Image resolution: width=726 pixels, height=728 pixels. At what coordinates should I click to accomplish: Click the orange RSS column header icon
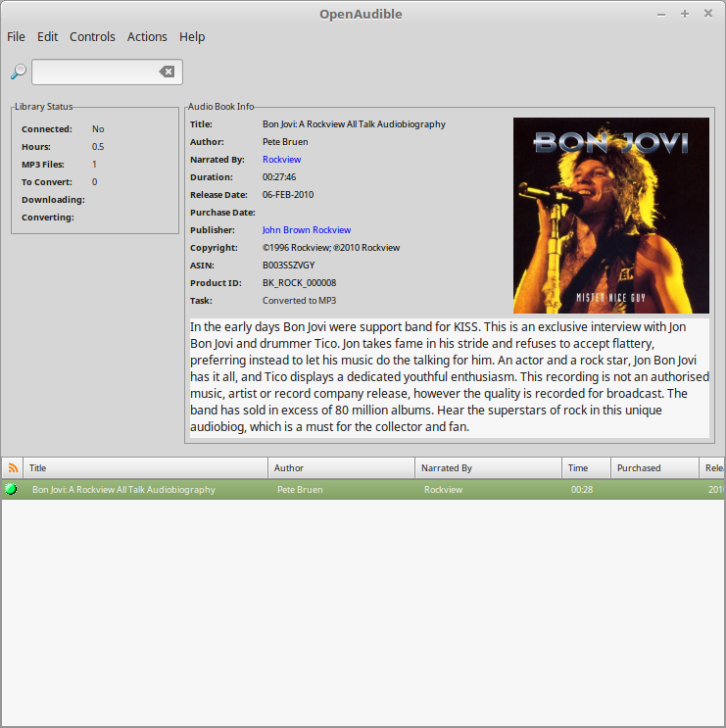click(13, 468)
